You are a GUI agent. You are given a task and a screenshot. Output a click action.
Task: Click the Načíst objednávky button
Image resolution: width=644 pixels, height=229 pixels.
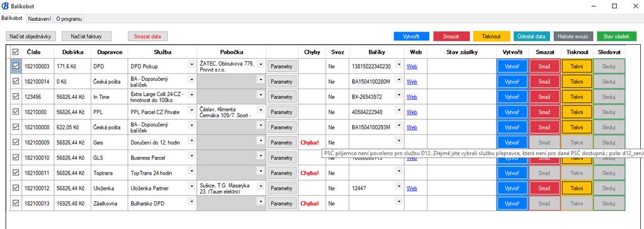tap(30, 36)
